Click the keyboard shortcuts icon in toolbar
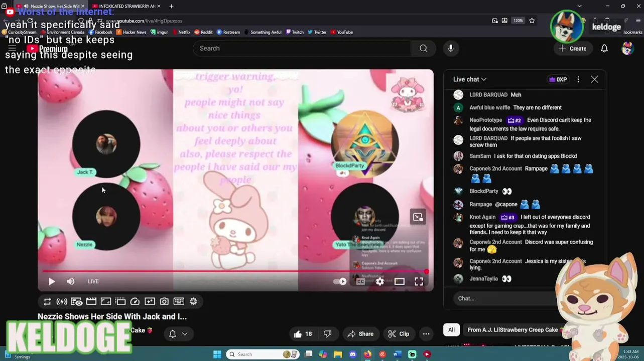 point(179,301)
